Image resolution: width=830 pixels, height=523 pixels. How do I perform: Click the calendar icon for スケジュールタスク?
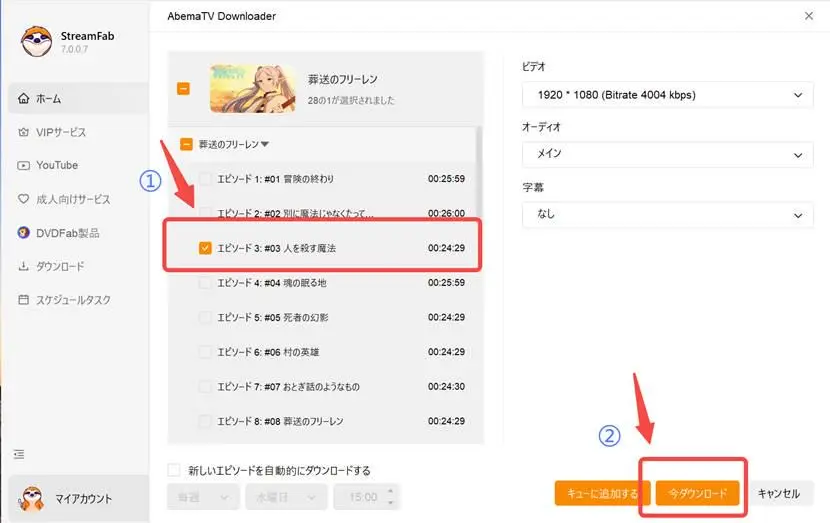tap(23, 300)
